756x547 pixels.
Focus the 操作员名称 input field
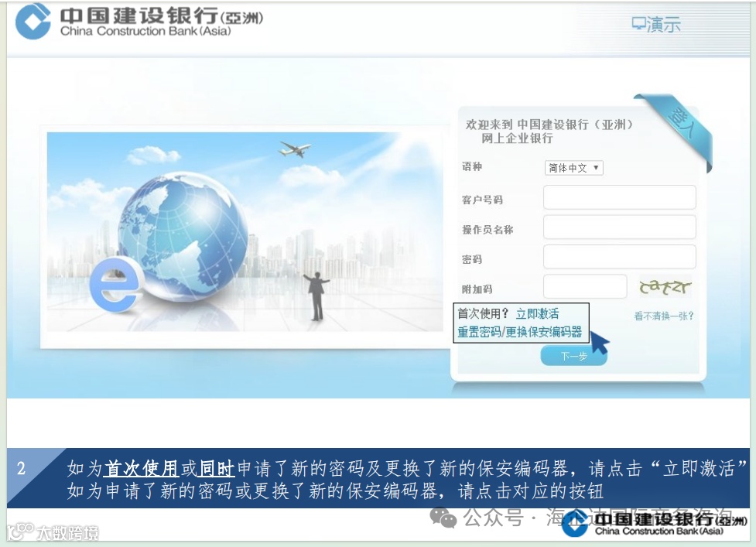620,227
